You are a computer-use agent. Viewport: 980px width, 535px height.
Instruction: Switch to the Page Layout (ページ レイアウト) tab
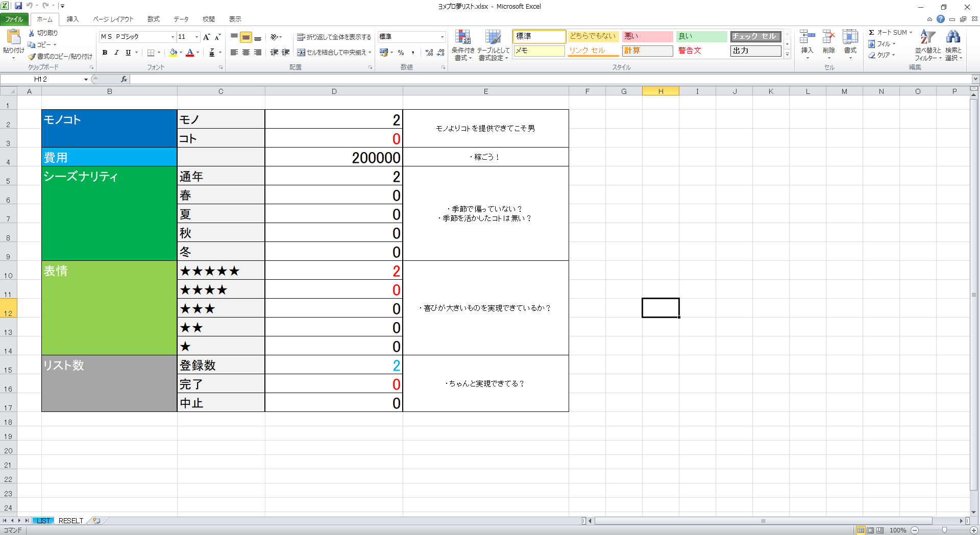pos(113,19)
